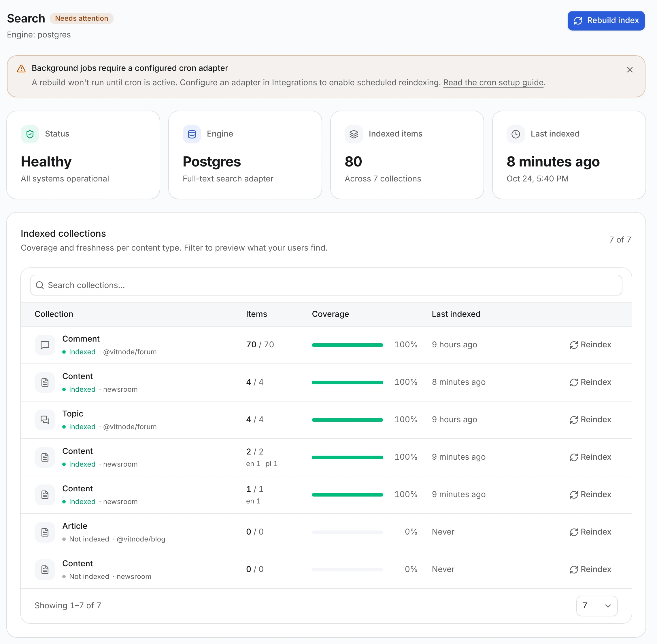The height and width of the screenshot is (644, 657).
Task: Click the Last indexed column header
Action: click(x=456, y=314)
